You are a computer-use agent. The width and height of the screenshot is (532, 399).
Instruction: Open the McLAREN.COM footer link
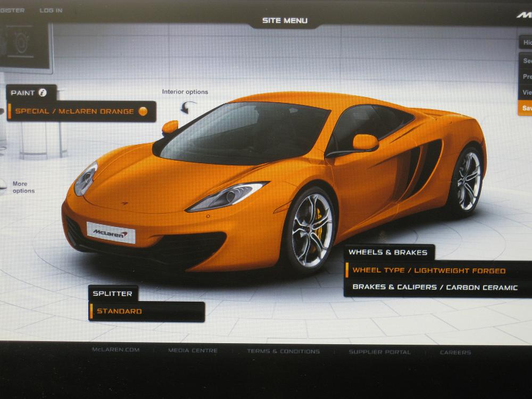click(x=115, y=350)
